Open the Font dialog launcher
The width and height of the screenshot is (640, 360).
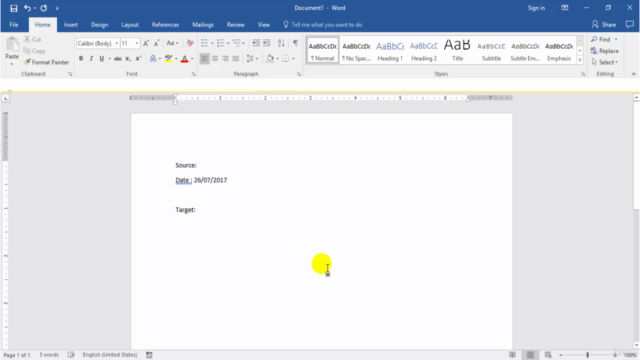point(193,74)
